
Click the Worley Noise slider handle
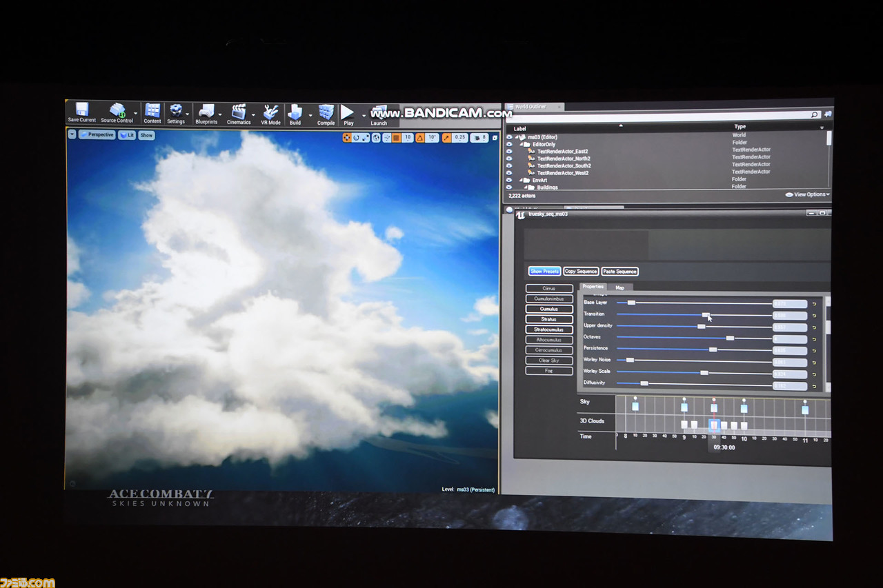[630, 360]
